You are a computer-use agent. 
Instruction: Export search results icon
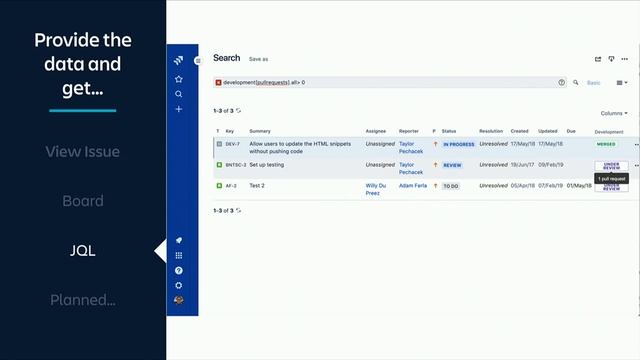pos(611,59)
